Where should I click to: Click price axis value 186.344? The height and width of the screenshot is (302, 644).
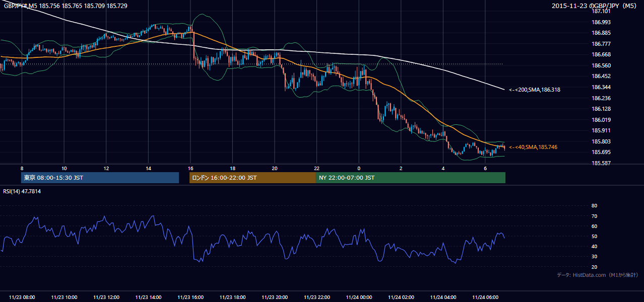[601, 87]
